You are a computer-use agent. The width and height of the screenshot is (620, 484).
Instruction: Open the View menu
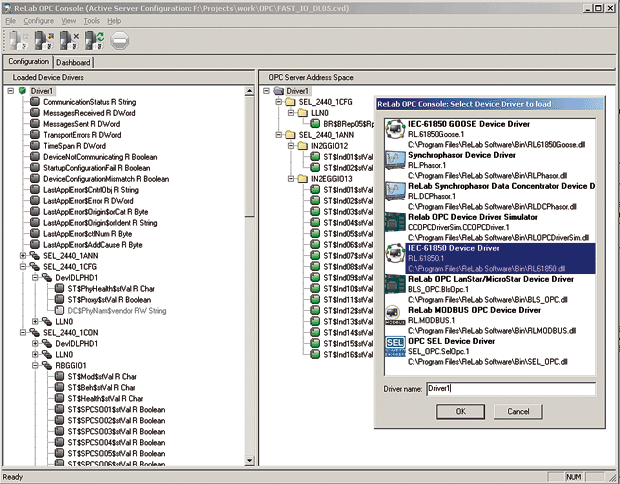click(68, 21)
